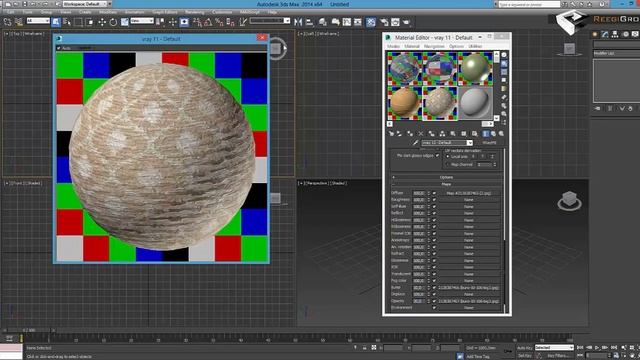The width and height of the screenshot is (640, 360).
Task: Open Render Setup dialog icon
Action: [x=384, y=22]
